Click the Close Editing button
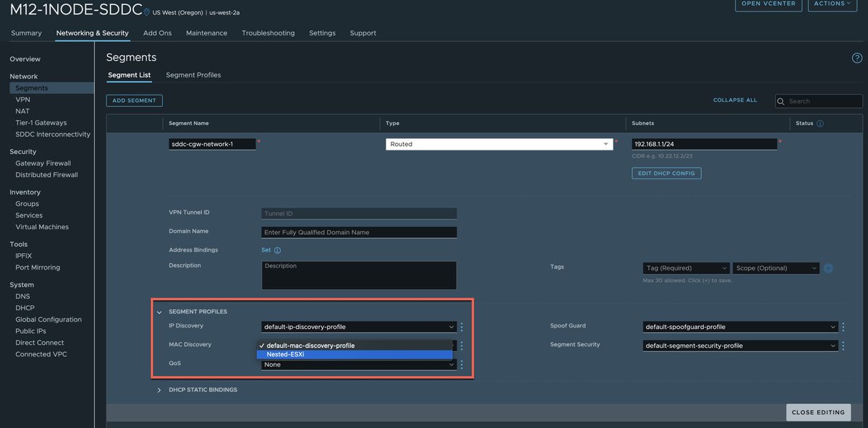 [818, 412]
